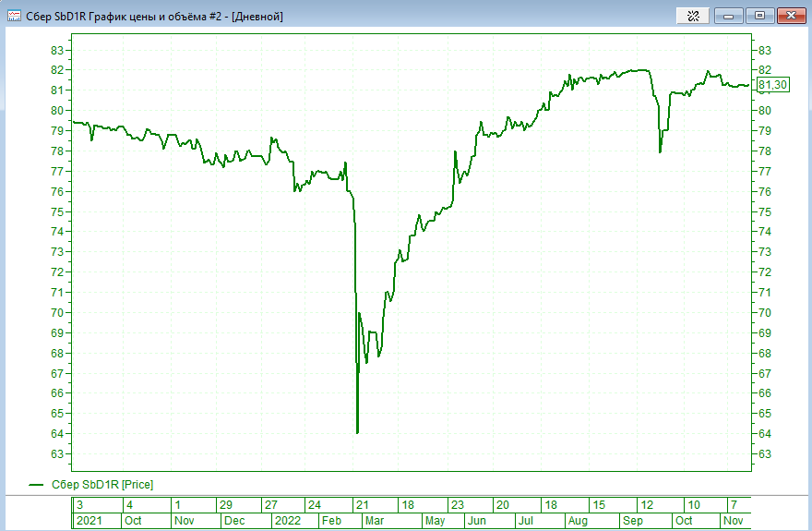Select the Aug month on timeline

coord(578,521)
